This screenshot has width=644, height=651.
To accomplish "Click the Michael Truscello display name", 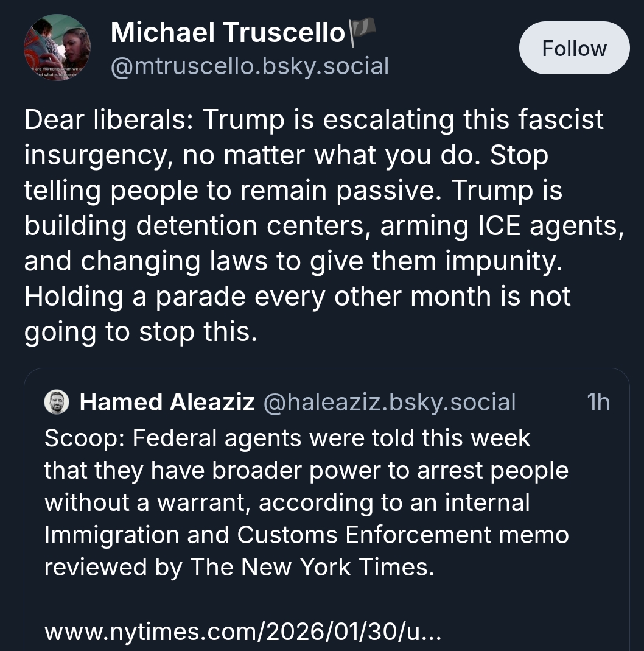I will pos(228,32).
